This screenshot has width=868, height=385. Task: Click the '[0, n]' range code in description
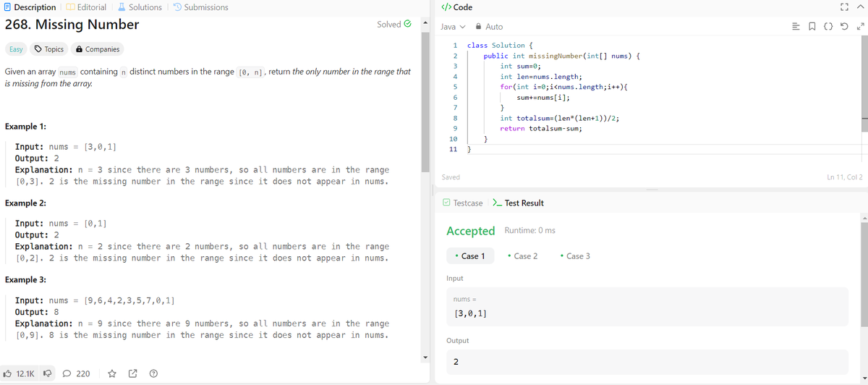(251, 72)
